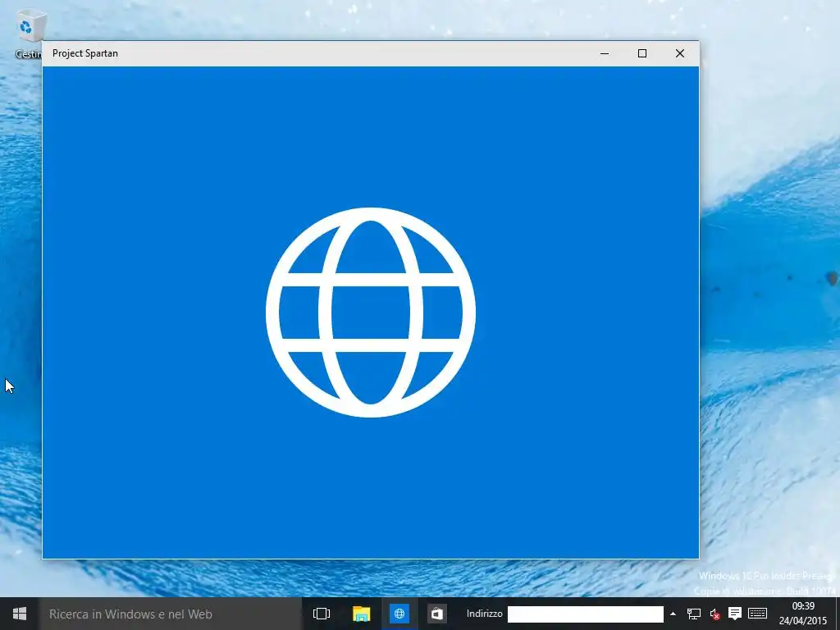Maximize the Project Spartan window

pos(641,53)
